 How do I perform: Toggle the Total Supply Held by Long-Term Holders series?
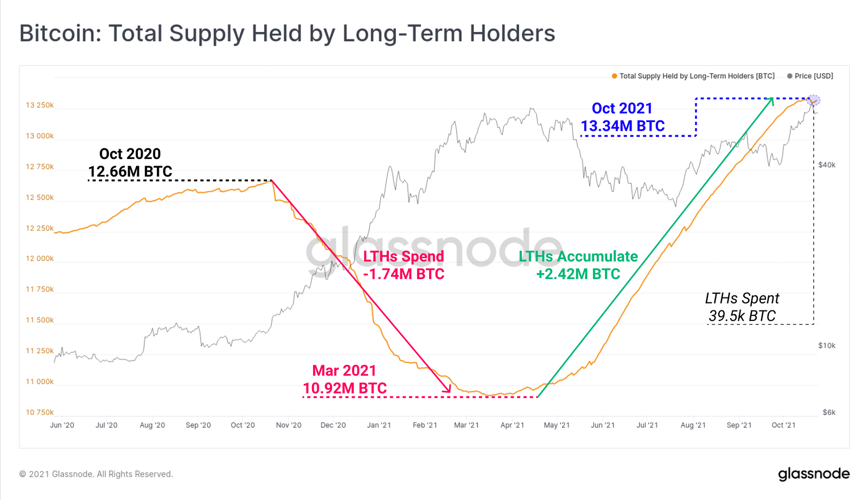[697, 76]
